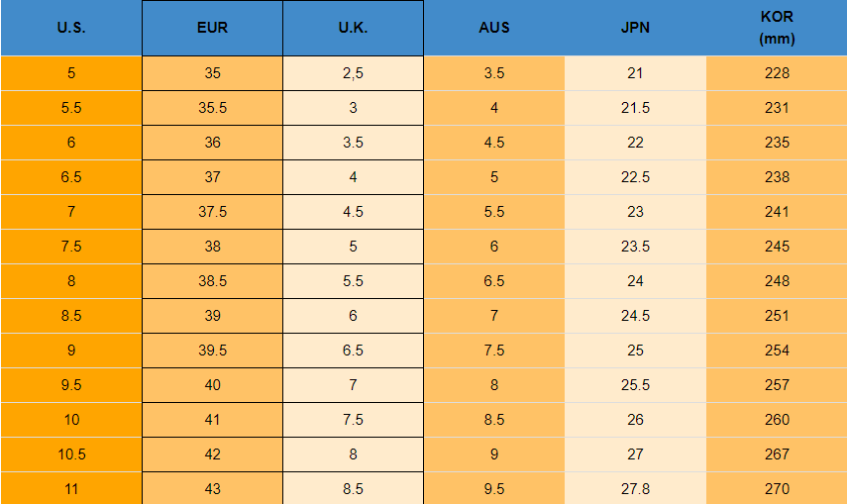Viewport: 847px width, 504px height.
Task: Select U.S. size 5 cell
Action: [x=71, y=73]
